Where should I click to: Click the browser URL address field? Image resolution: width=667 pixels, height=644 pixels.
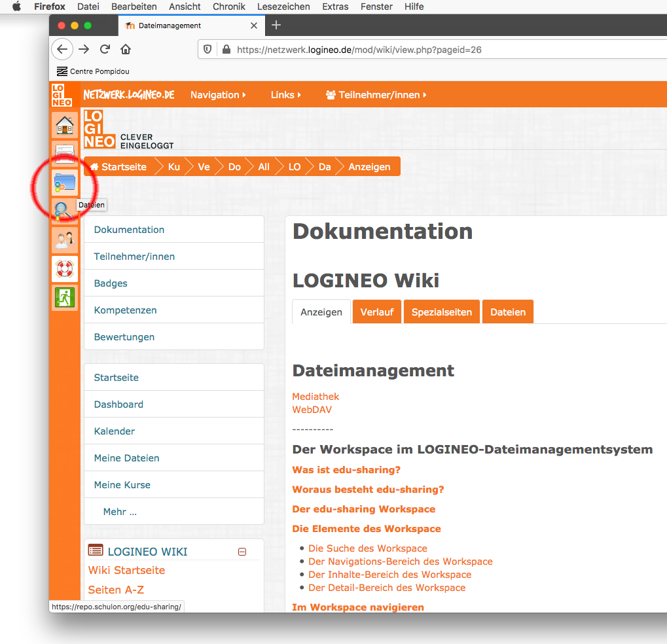point(432,49)
